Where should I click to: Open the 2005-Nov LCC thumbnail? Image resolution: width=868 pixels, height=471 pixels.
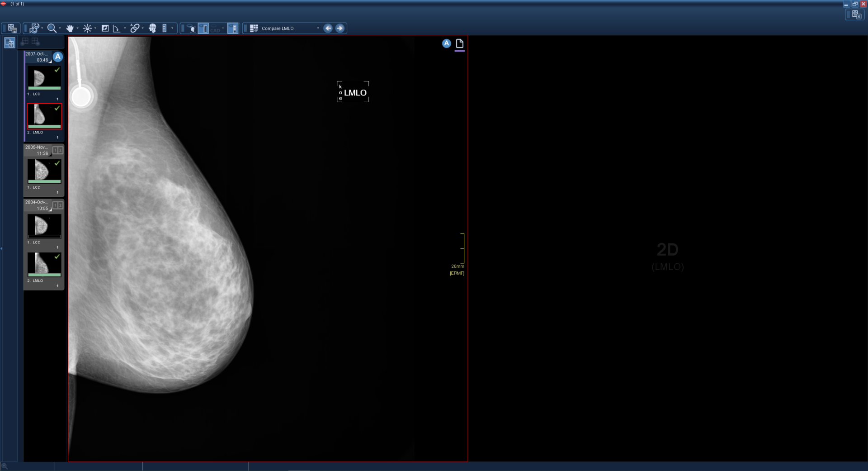pos(44,171)
